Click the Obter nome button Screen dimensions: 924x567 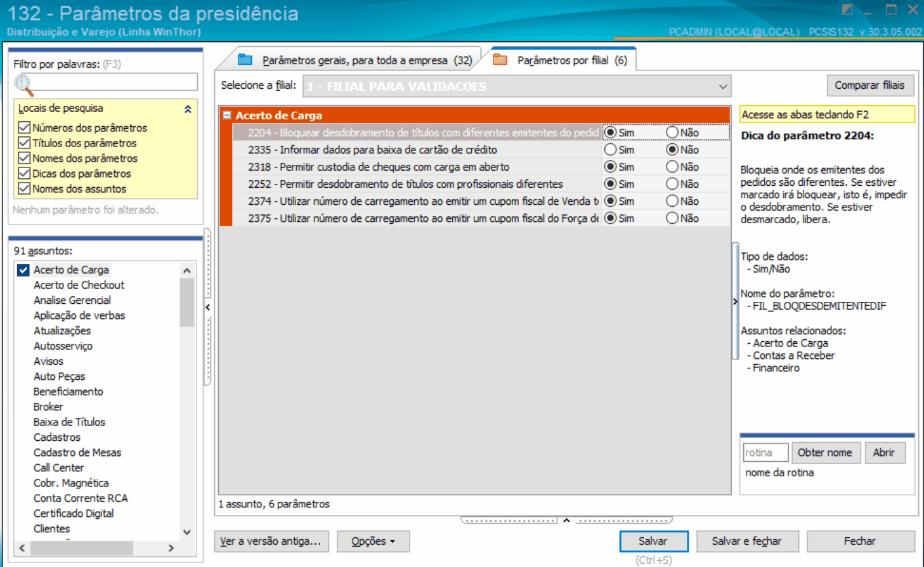point(825,452)
